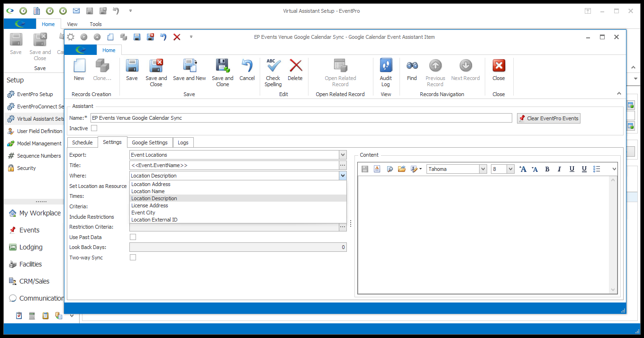
Task: Click the Title field ellipsis button
Action: [343, 165]
